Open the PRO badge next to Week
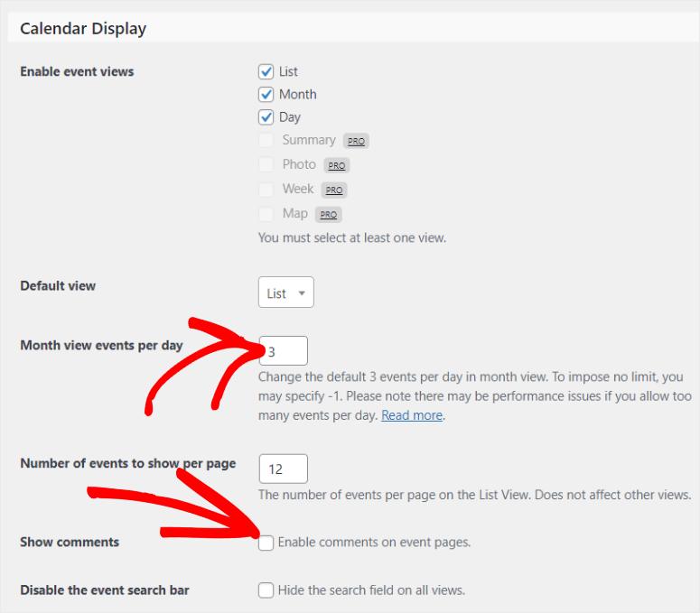700x613 pixels. coord(334,190)
